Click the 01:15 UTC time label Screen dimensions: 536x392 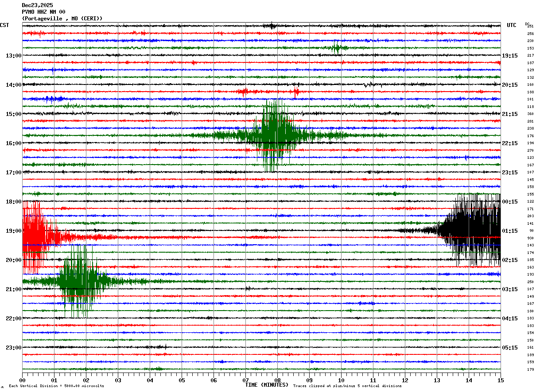coord(510,231)
